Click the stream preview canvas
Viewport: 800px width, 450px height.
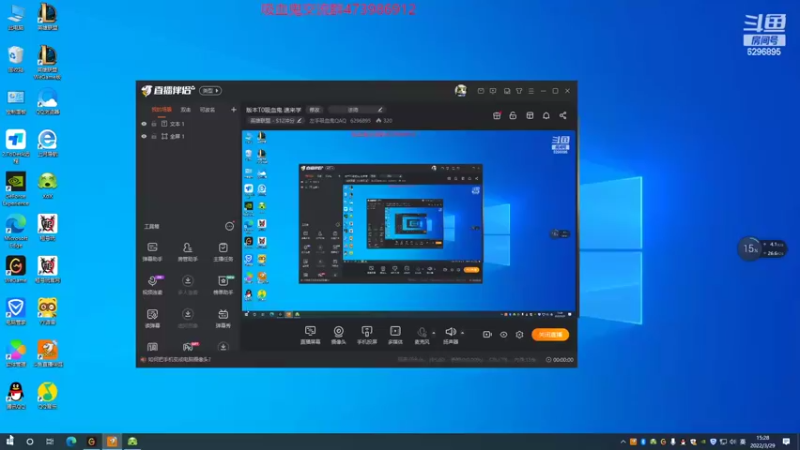409,224
